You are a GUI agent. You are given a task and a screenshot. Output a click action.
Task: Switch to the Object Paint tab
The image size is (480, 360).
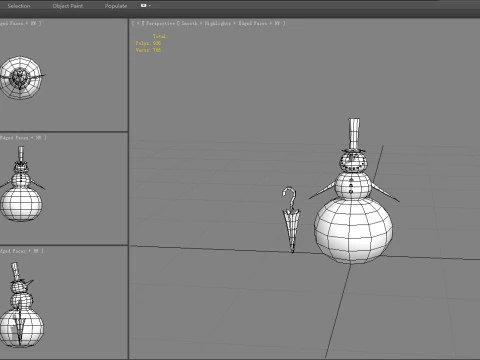coord(68,6)
